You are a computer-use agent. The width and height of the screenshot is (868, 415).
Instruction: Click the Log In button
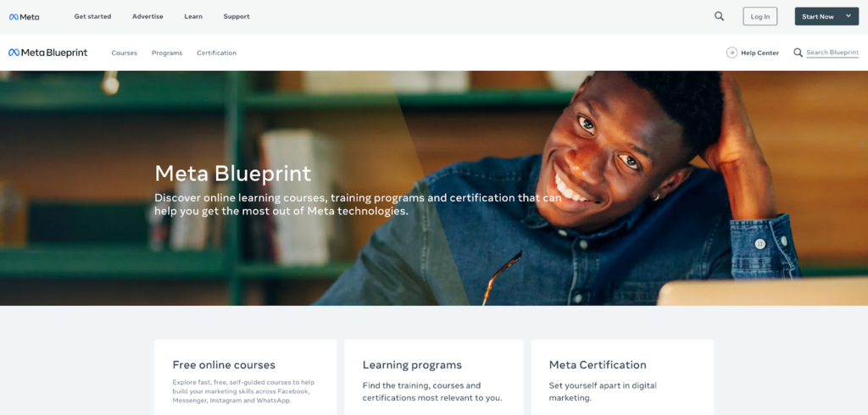tap(760, 16)
